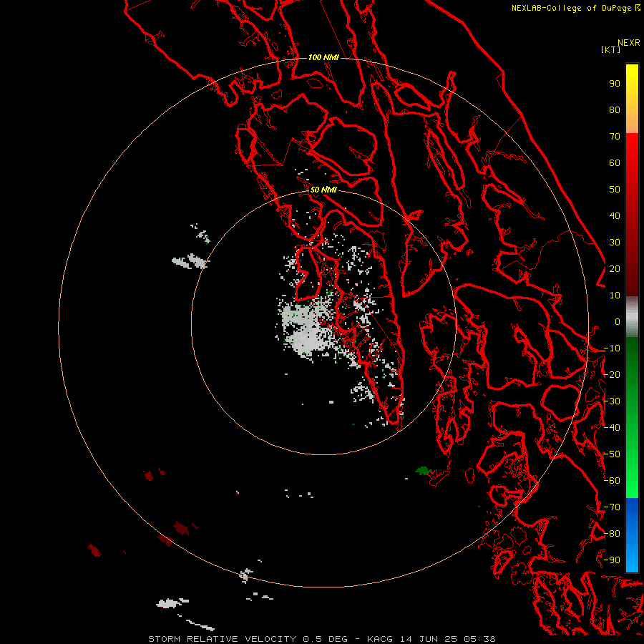Click the 90 value on velocity scale

pyautogui.click(x=615, y=84)
